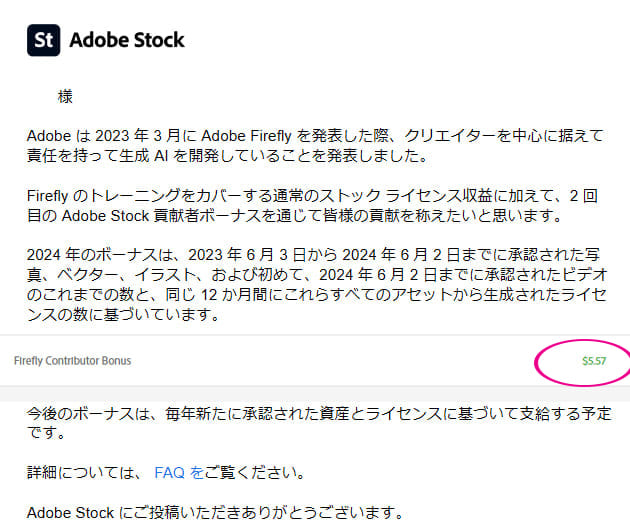Click the '2023 年 3 月' date text

tap(138, 136)
